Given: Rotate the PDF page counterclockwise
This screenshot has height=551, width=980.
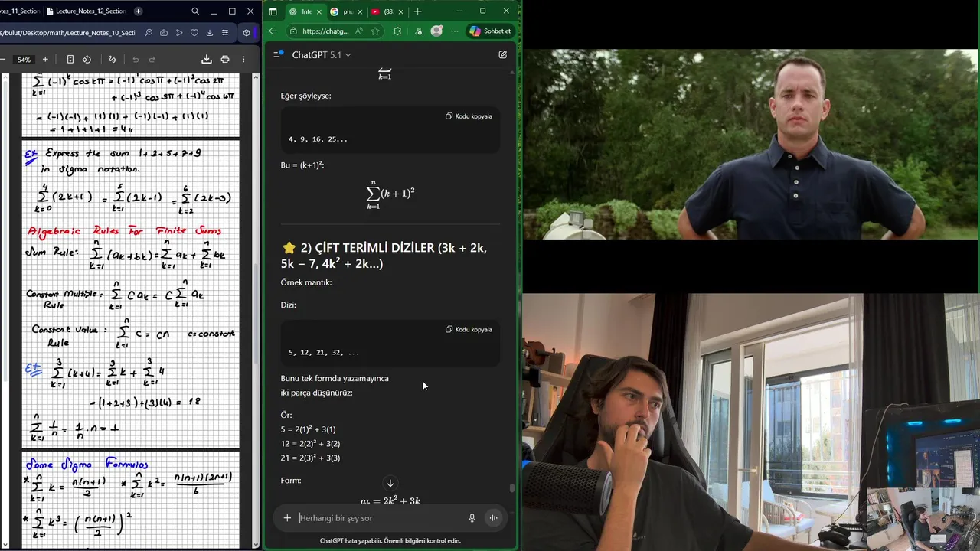Looking at the screenshot, I should (x=87, y=60).
